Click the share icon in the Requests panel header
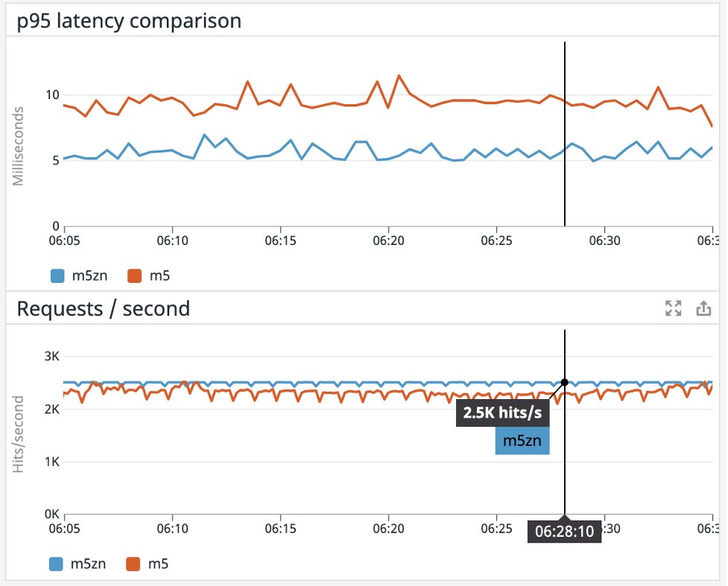Screen dimensions: 728x586 (x=703, y=308)
